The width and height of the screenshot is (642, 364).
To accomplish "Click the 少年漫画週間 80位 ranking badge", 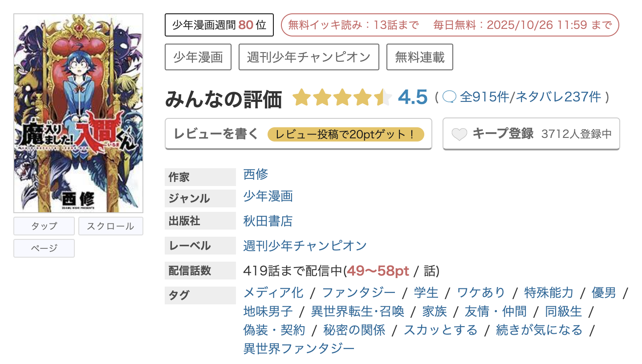I will tap(219, 25).
